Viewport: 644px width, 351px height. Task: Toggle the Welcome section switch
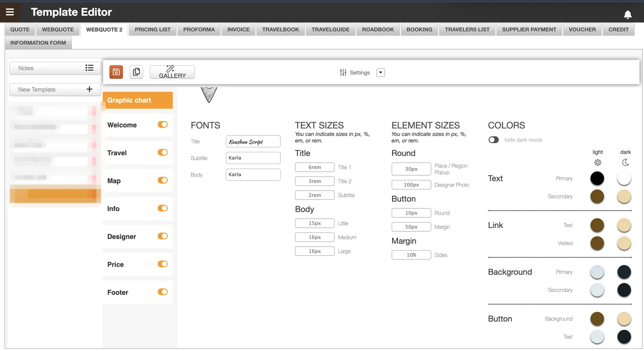[163, 125]
